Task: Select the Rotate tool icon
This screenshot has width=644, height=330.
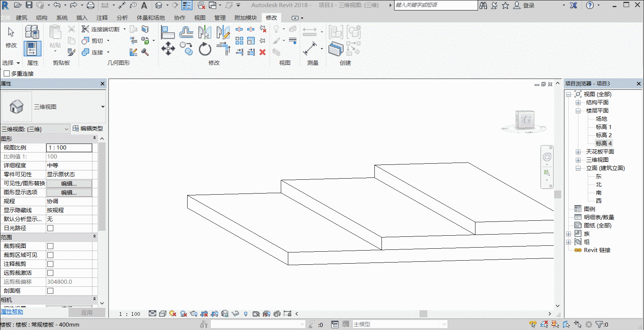Action: coord(205,49)
